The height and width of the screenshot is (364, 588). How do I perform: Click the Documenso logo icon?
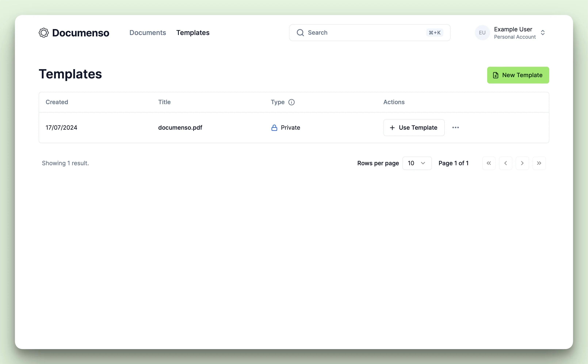tap(44, 33)
